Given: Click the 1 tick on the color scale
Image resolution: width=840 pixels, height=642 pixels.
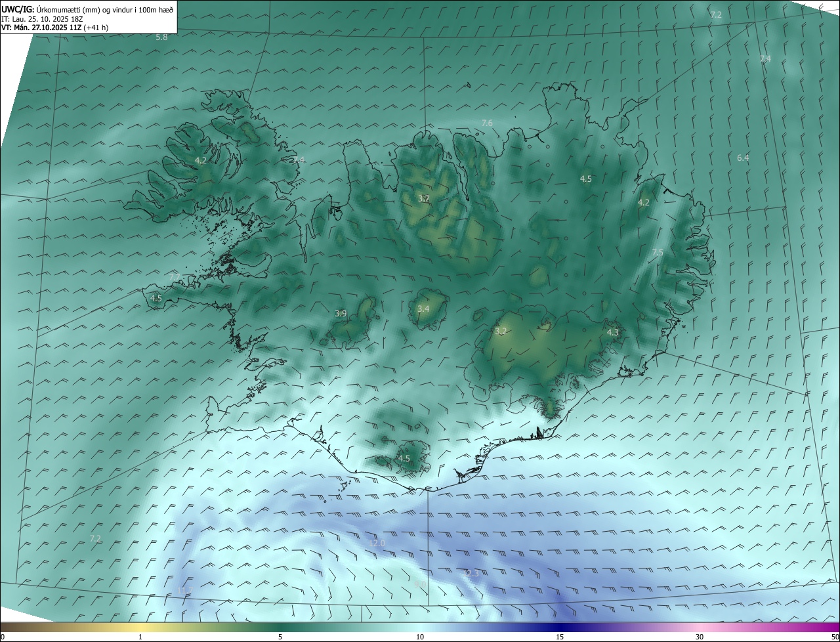Looking at the screenshot, I should tap(140, 637).
